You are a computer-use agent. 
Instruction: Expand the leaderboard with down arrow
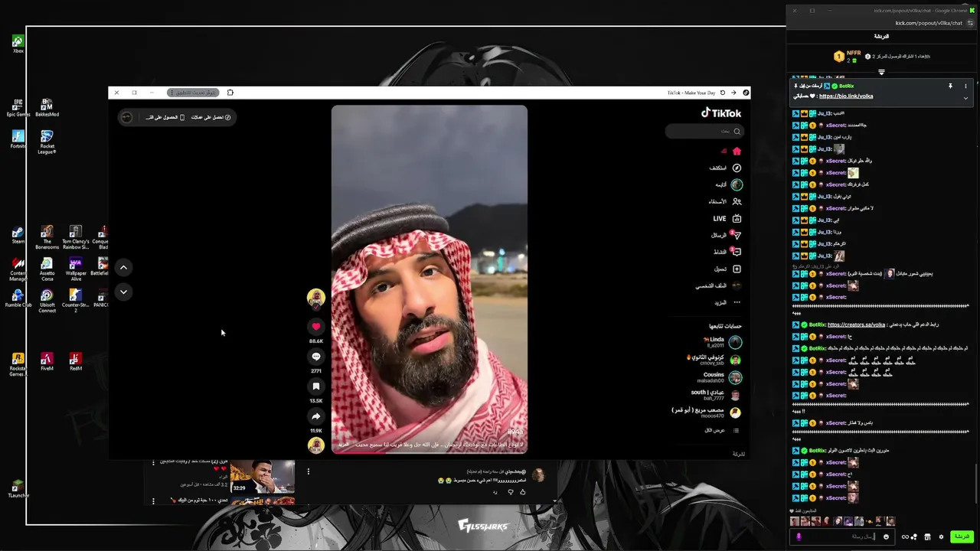[x=881, y=72]
